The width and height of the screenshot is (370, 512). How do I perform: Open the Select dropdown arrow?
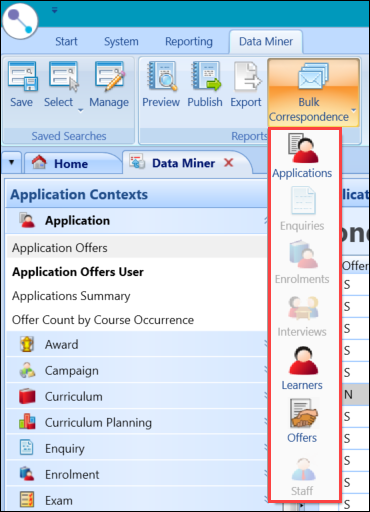80,110
